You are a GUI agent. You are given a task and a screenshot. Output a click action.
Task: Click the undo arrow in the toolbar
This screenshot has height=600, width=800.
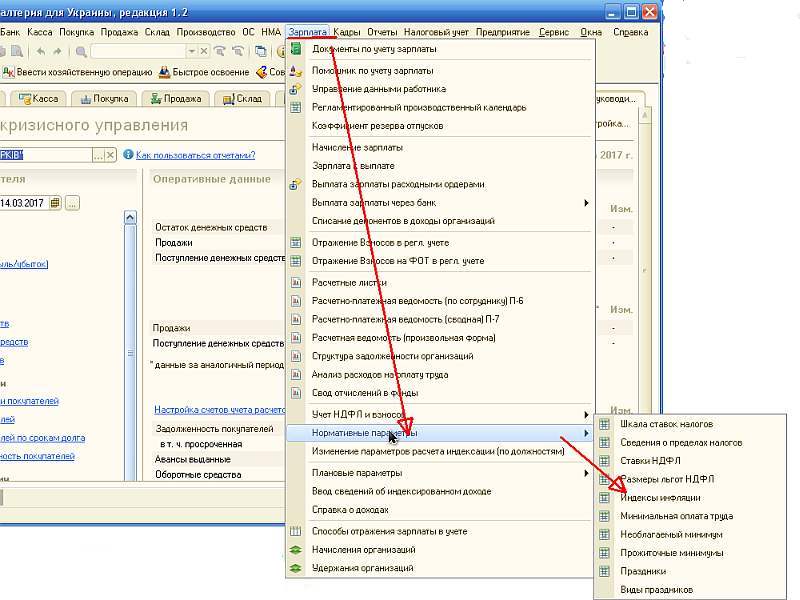coord(41,51)
